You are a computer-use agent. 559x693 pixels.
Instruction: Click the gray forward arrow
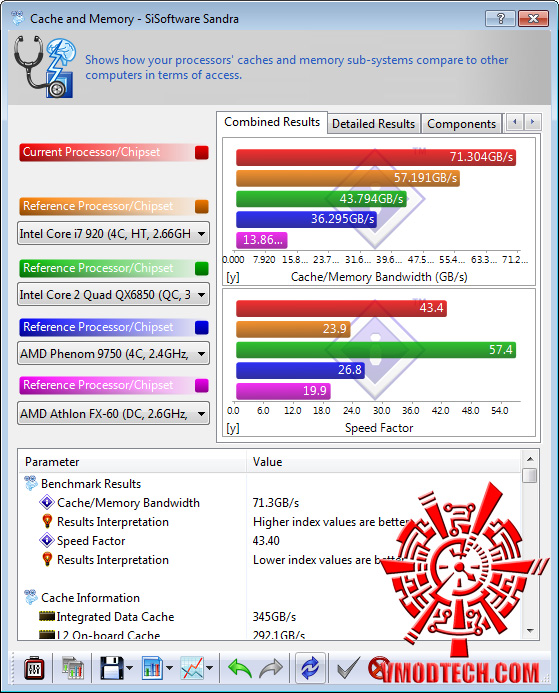click(x=271, y=668)
